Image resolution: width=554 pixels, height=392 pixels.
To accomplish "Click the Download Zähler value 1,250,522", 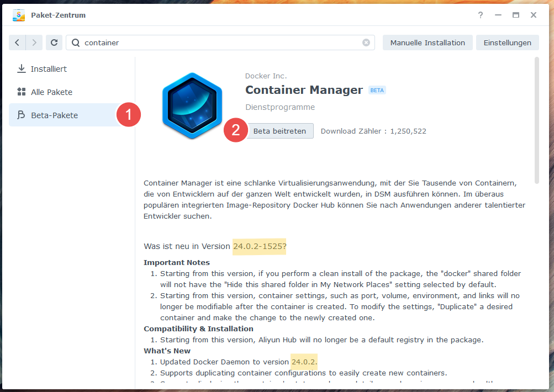I will point(408,131).
